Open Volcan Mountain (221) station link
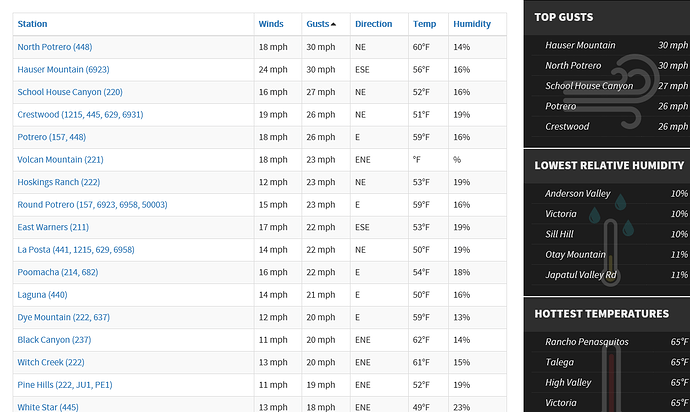The image size is (690, 412). click(60, 159)
